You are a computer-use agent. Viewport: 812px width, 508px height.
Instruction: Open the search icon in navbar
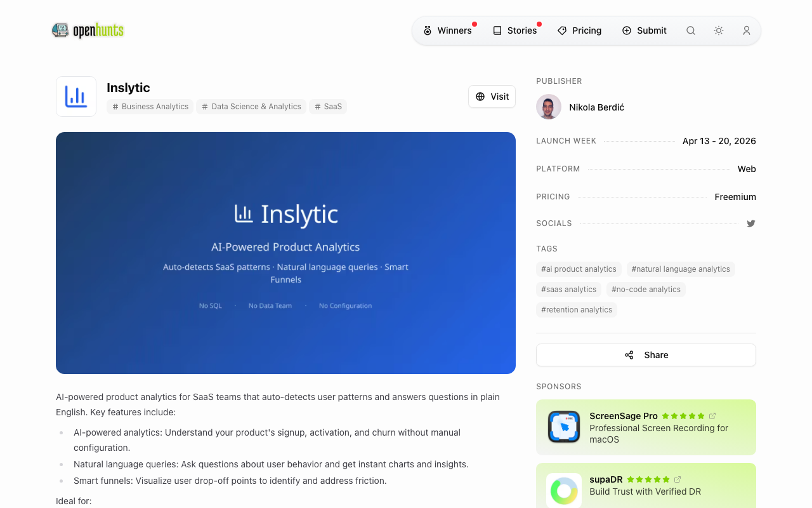(691, 30)
